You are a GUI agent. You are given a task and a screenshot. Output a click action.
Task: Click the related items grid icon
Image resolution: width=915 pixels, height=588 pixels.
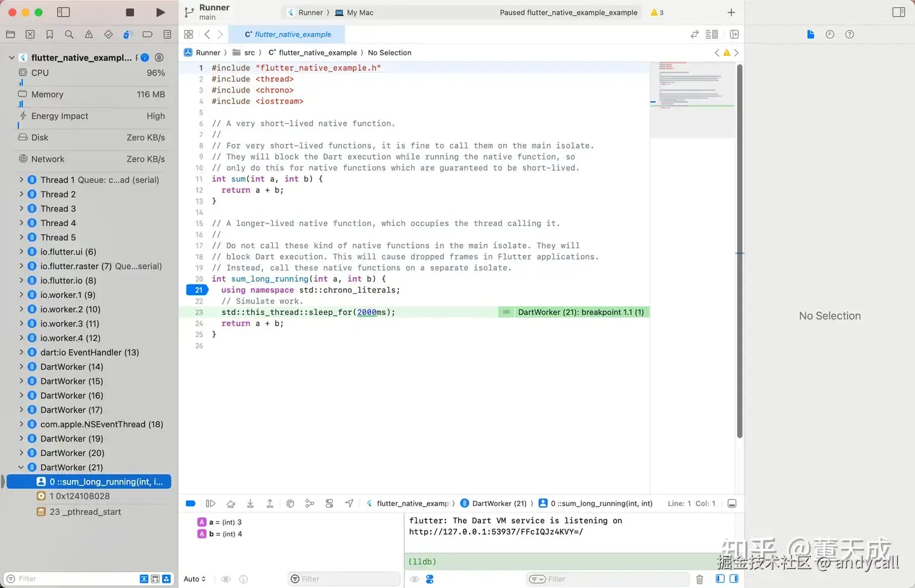pyautogui.click(x=188, y=34)
